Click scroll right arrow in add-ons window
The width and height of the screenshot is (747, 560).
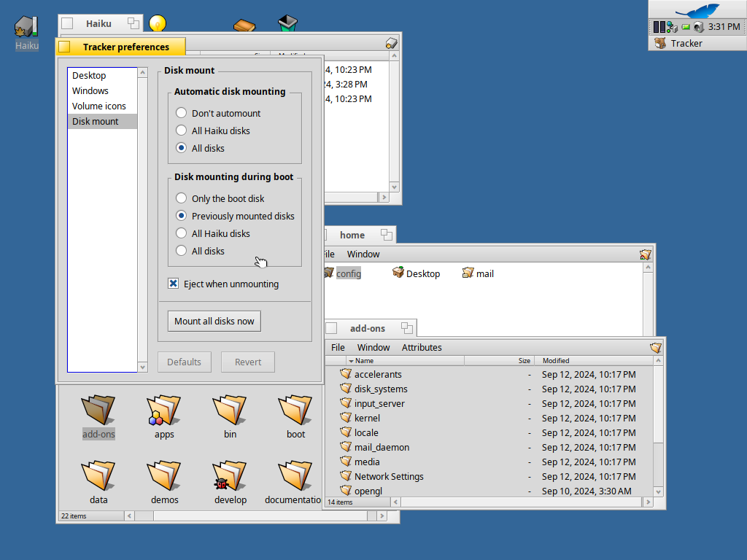click(648, 502)
